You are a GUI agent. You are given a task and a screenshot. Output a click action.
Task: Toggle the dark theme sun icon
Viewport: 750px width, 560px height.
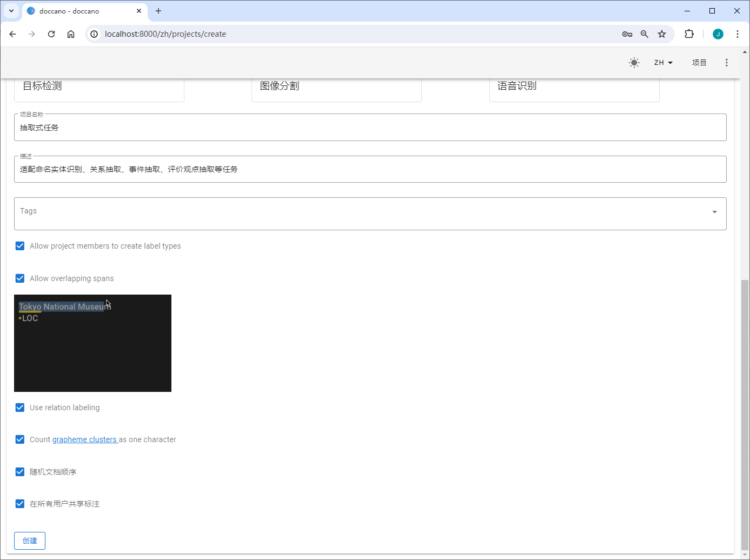point(634,63)
